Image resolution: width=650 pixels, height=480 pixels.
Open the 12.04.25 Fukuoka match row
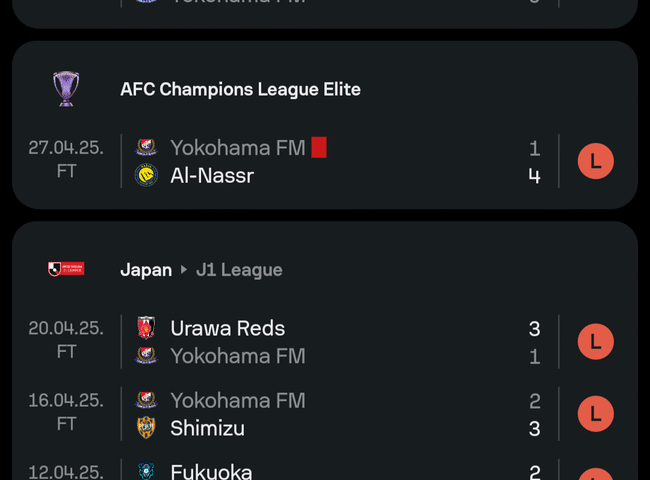[x=325, y=470]
